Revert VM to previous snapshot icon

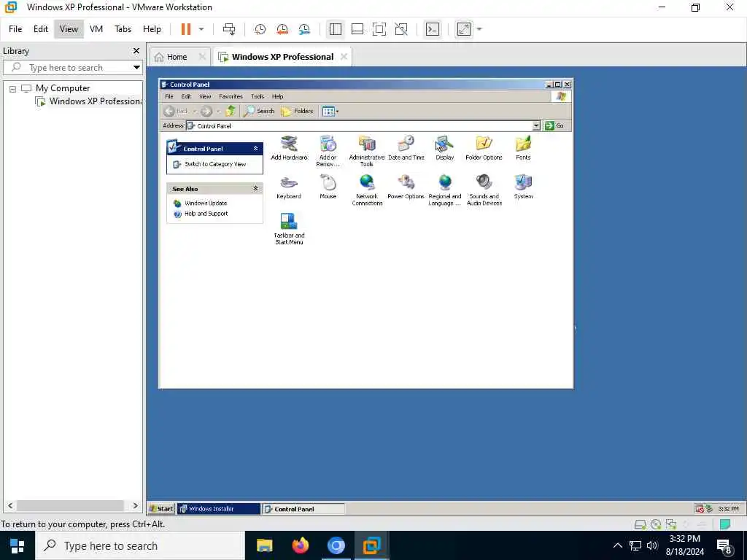282,29
